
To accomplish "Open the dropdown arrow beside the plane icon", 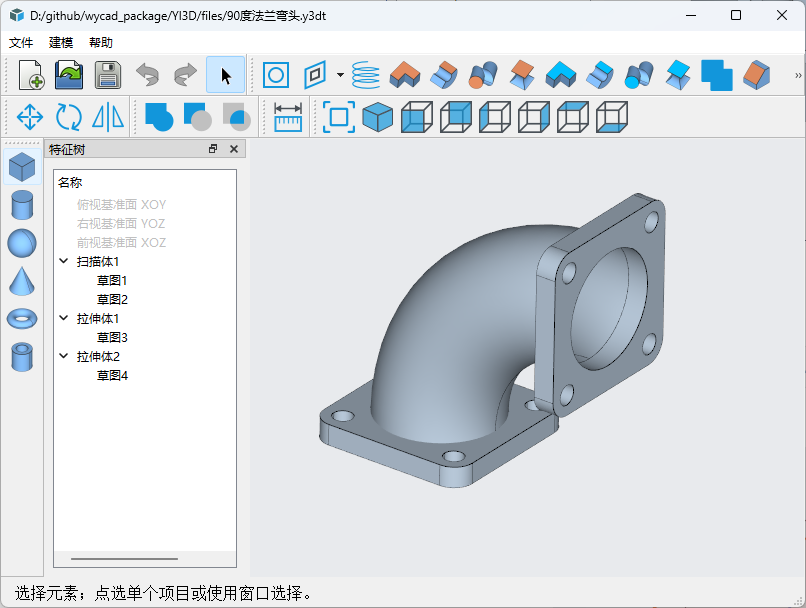I will point(340,75).
